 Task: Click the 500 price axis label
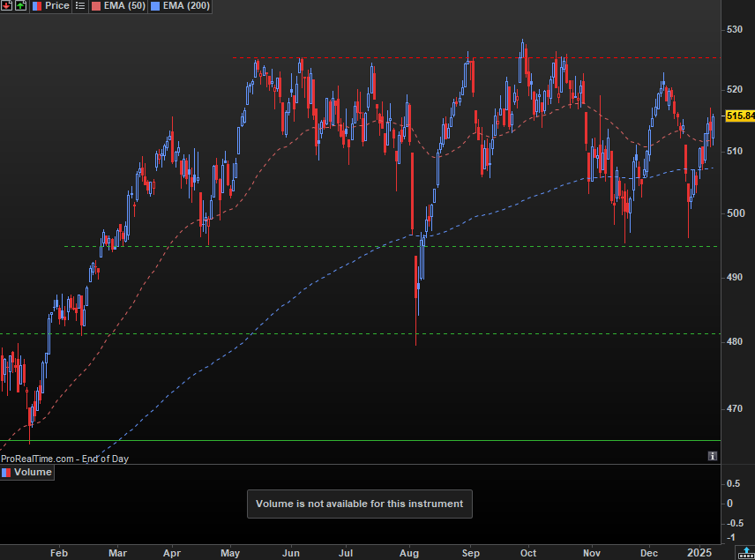pos(735,213)
